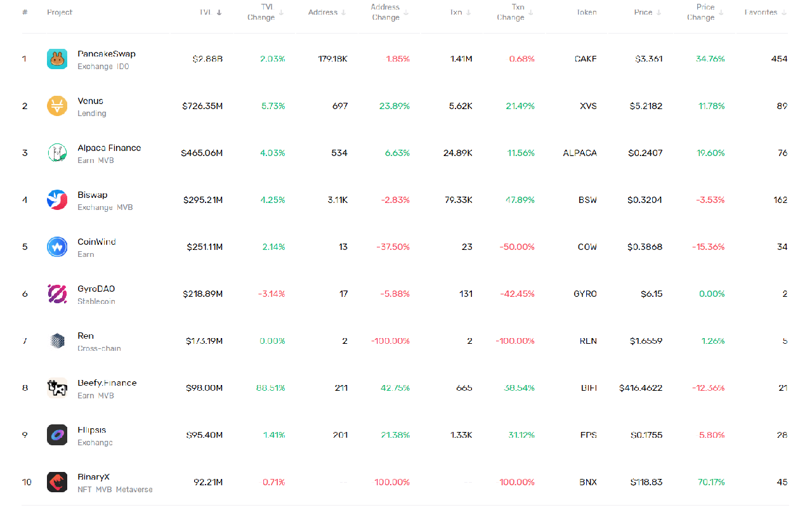
Task: Click CoinWind -37.50% address change
Action: tap(393, 247)
